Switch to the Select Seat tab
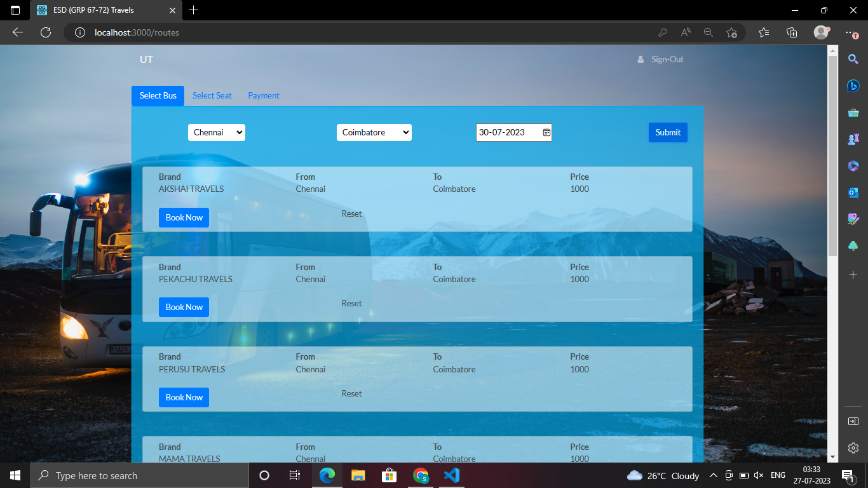 coord(212,95)
